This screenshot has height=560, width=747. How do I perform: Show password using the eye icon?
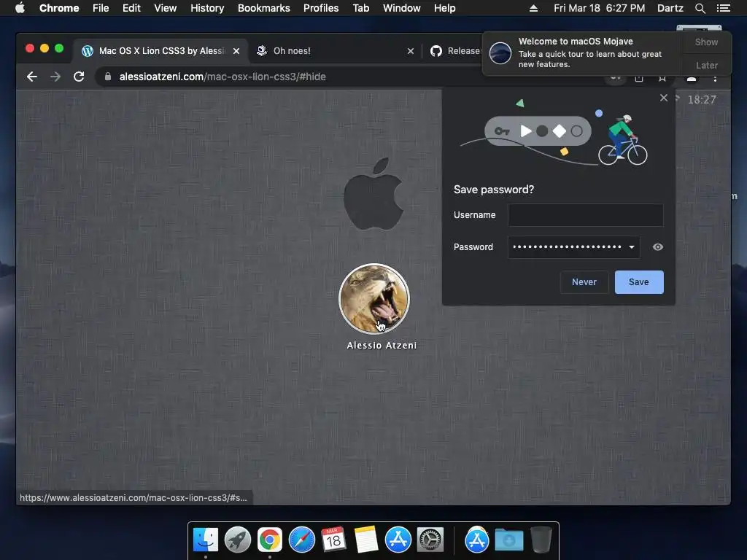(657, 246)
